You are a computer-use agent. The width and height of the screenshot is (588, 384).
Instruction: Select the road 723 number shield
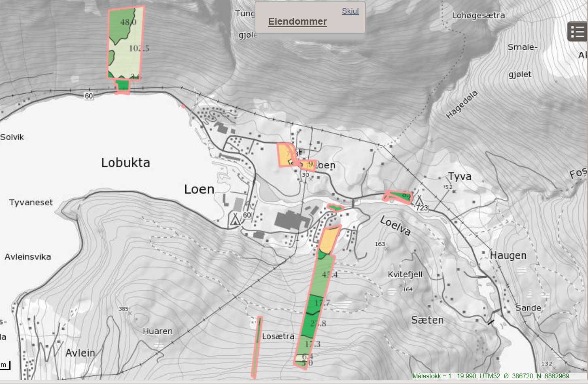pos(422,208)
